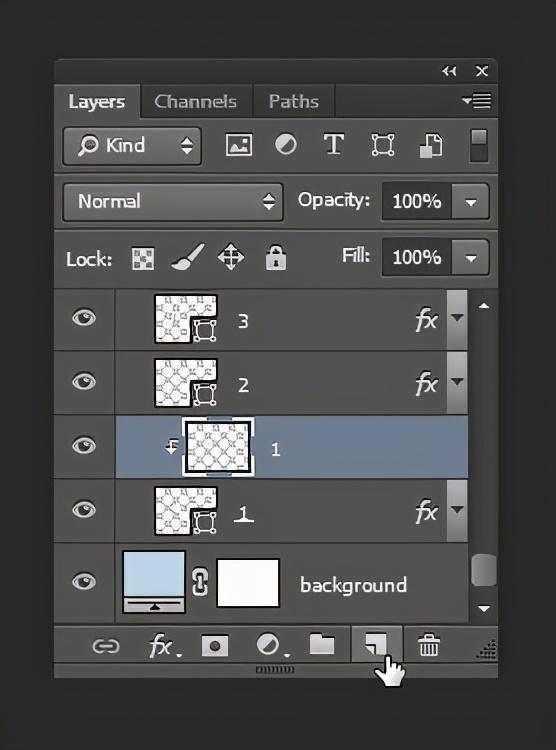Expand bottom layer 1 effects arrow
The image size is (556, 750).
[457, 510]
